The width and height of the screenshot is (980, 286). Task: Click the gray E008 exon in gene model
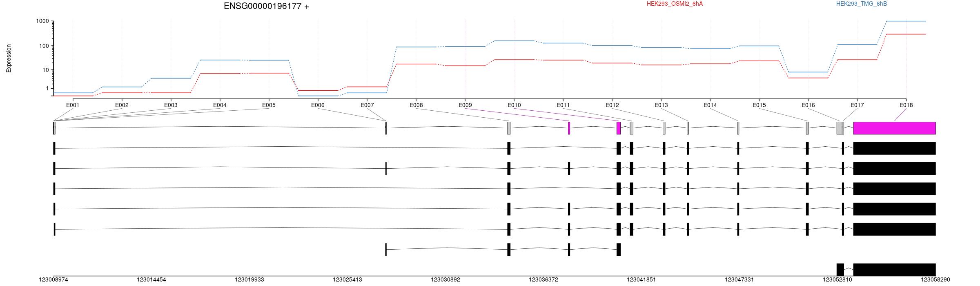509,128
